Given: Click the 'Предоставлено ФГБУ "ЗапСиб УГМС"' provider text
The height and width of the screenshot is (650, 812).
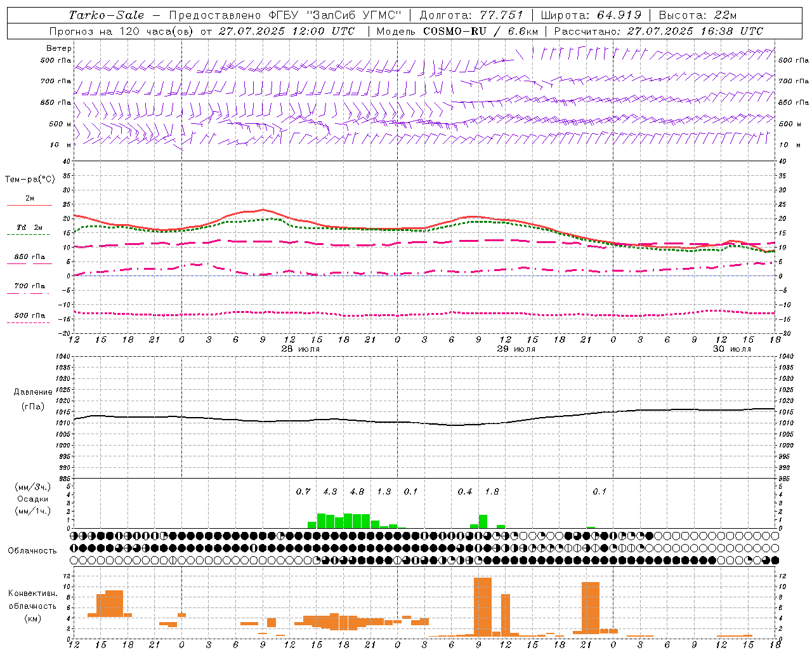Looking at the screenshot, I should pyautogui.click(x=285, y=15).
